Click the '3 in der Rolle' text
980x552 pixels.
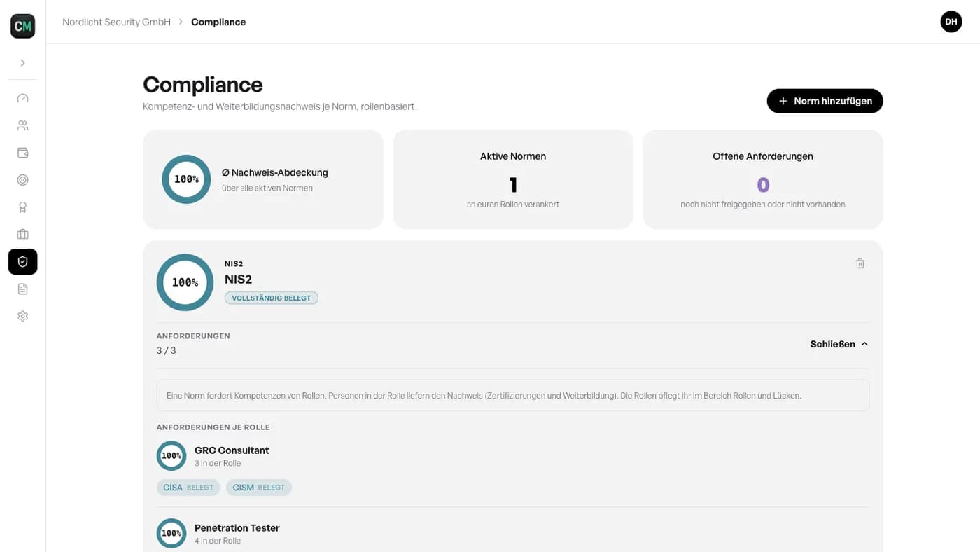218,463
